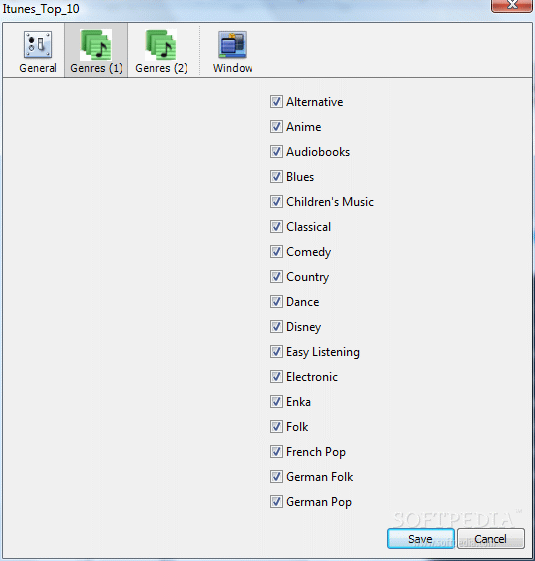The height and width of the screenshot is (561, 535).
Task: Uncheck the Anime genre checkbox
Action: (276, 127)
